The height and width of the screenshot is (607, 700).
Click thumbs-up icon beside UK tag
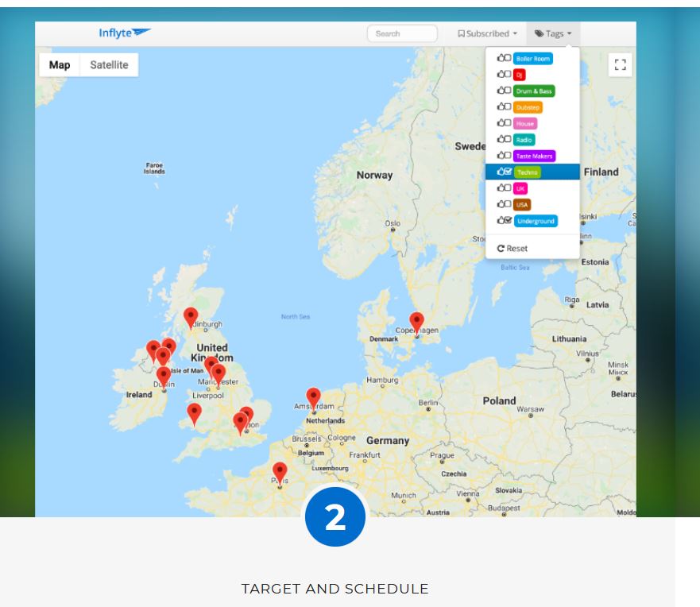point(501,188)
